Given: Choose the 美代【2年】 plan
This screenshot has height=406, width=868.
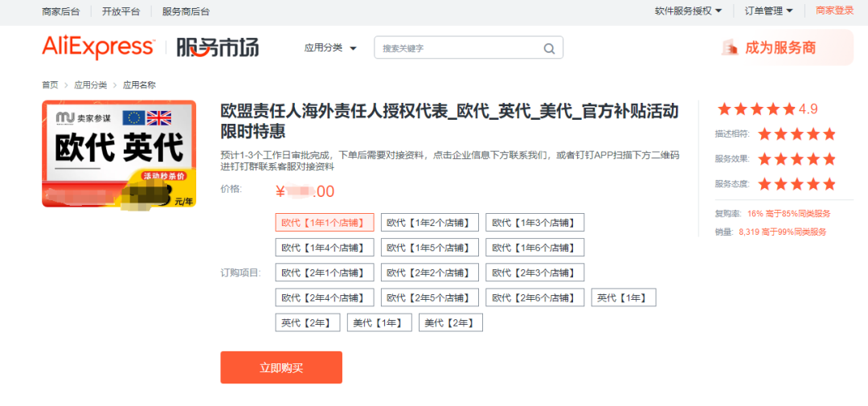Looking at the screenshot, I should click(x=451, y=322).
